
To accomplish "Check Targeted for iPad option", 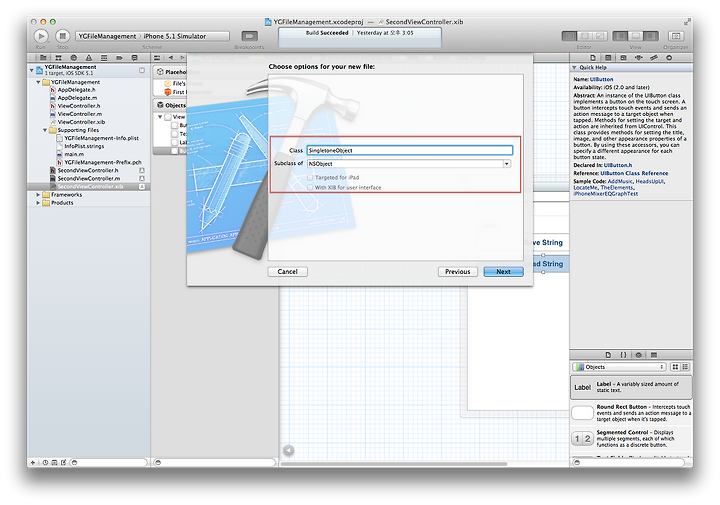I will click(310, 177).
